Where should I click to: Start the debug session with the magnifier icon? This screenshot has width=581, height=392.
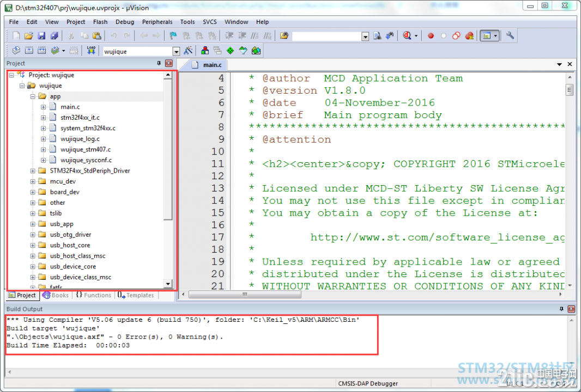[x=407, y=36]
